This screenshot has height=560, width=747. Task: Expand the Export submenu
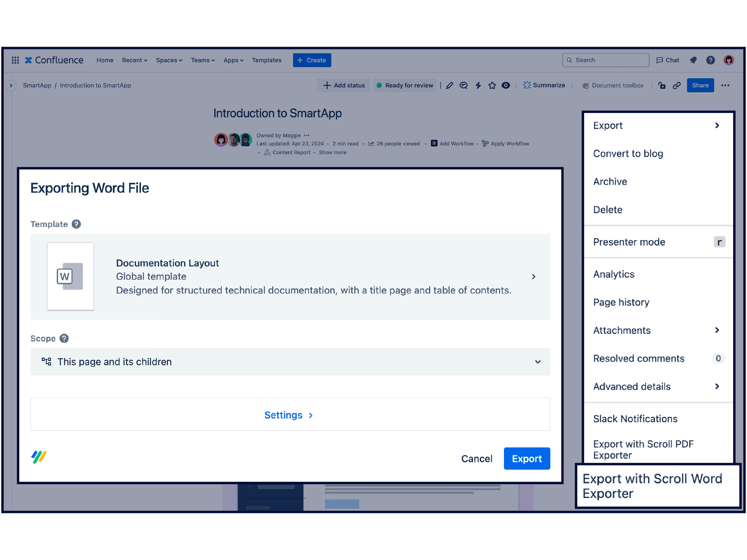pyautogui.click(x=658, y=126)
